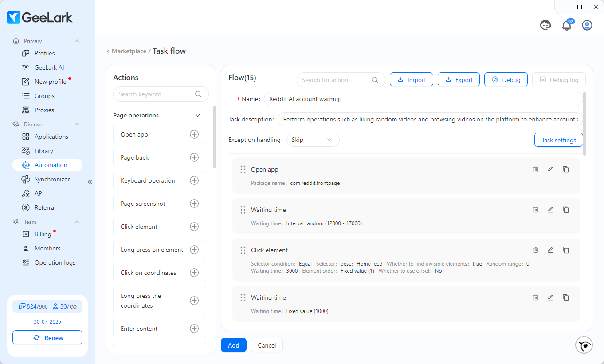
Task: Open the support agent face icon
Action: [x=545, y=25]
